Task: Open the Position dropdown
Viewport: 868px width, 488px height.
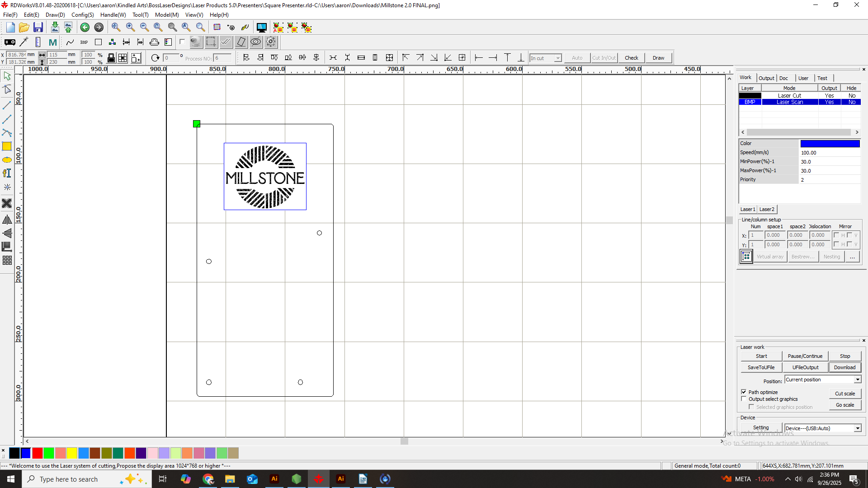Action: tap(857, 380)
